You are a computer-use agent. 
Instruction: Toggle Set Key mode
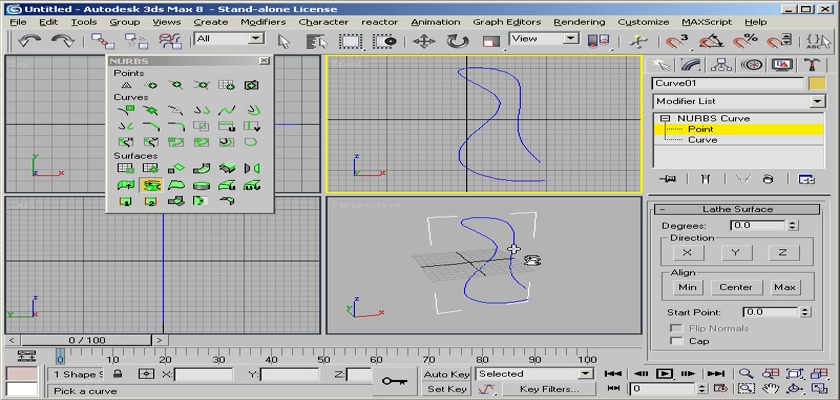click(446, 389)
